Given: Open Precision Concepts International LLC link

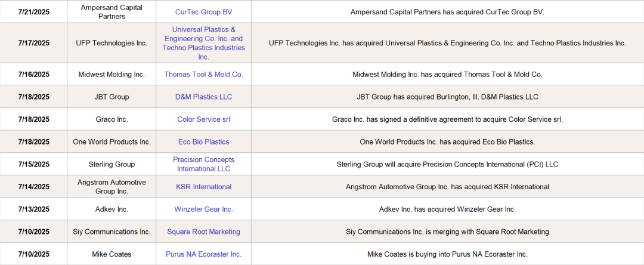Looking at the screenshot, I should [203, 164].
